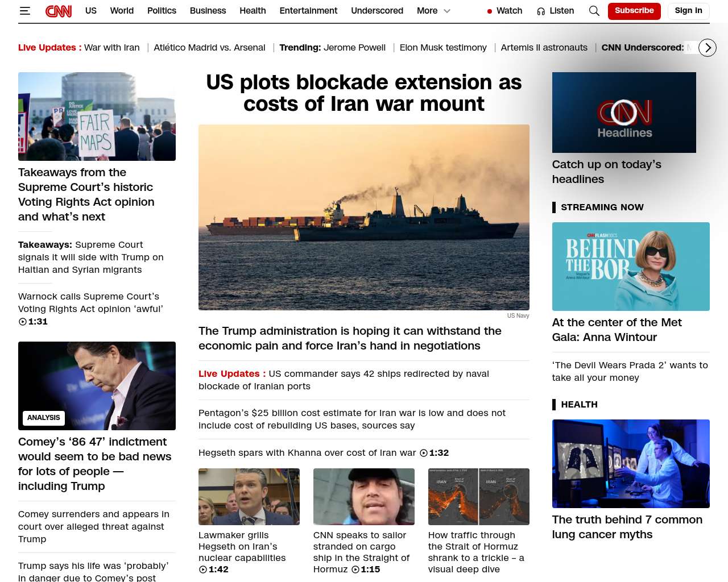Advance the trending bar with the right arrow
This screenshot has height=582, width=728.
pos(708,48)
